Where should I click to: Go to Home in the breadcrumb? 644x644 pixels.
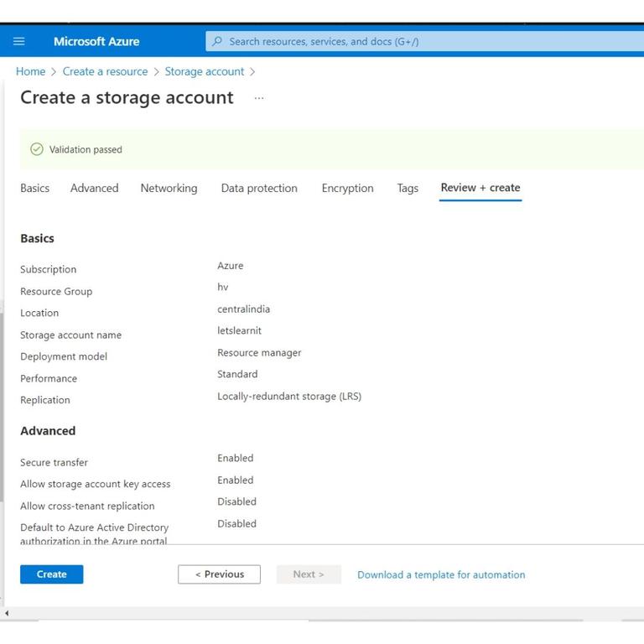pos(31,71)
